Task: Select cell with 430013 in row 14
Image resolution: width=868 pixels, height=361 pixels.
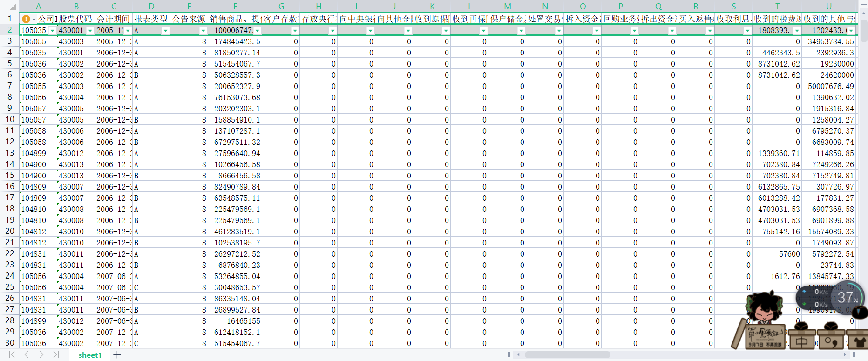Action: point(75,164)
